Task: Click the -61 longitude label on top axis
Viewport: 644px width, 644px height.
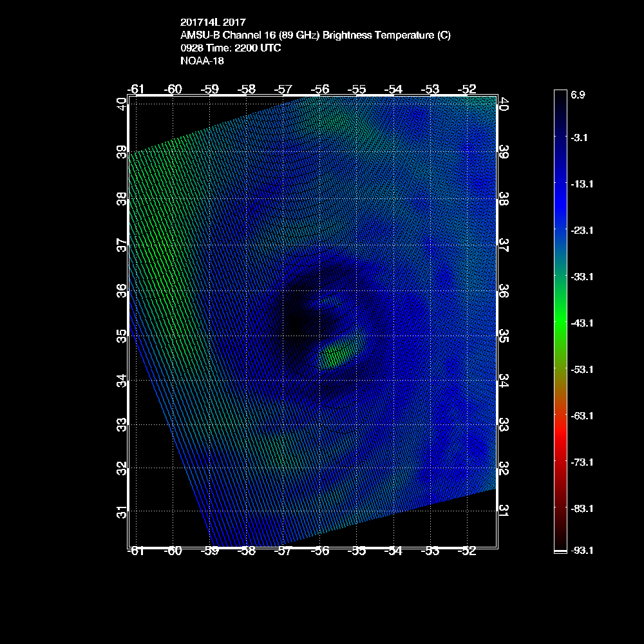Action: [136, 89]
